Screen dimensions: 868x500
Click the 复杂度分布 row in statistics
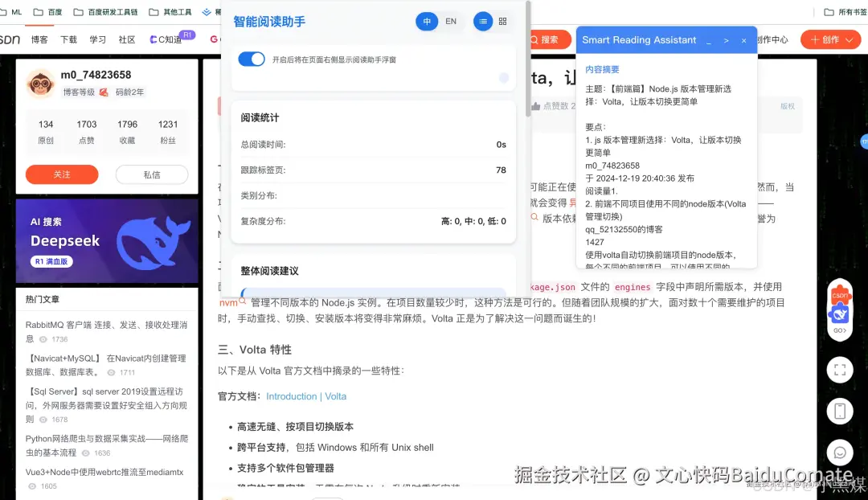click(373, 221)
